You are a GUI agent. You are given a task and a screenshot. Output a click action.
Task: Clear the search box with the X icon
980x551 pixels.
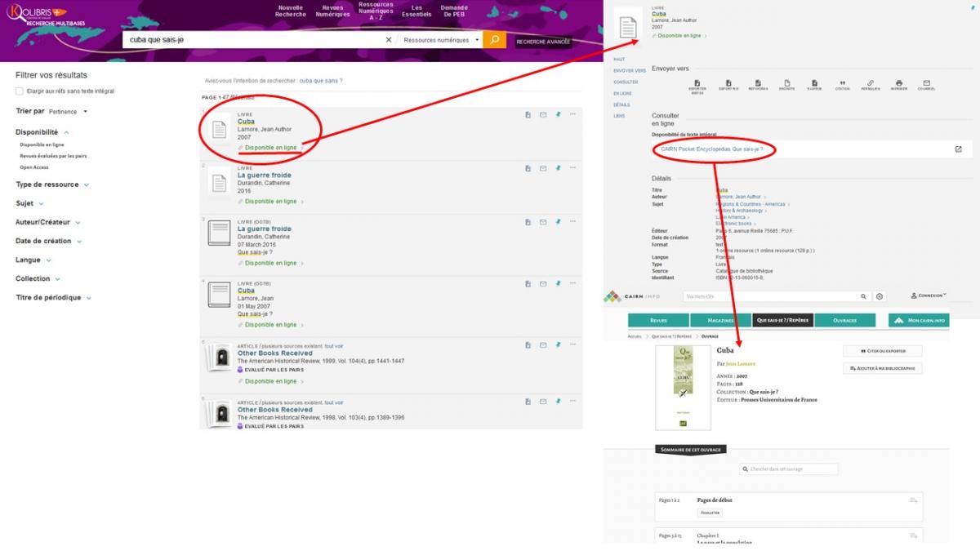point(389,38)
